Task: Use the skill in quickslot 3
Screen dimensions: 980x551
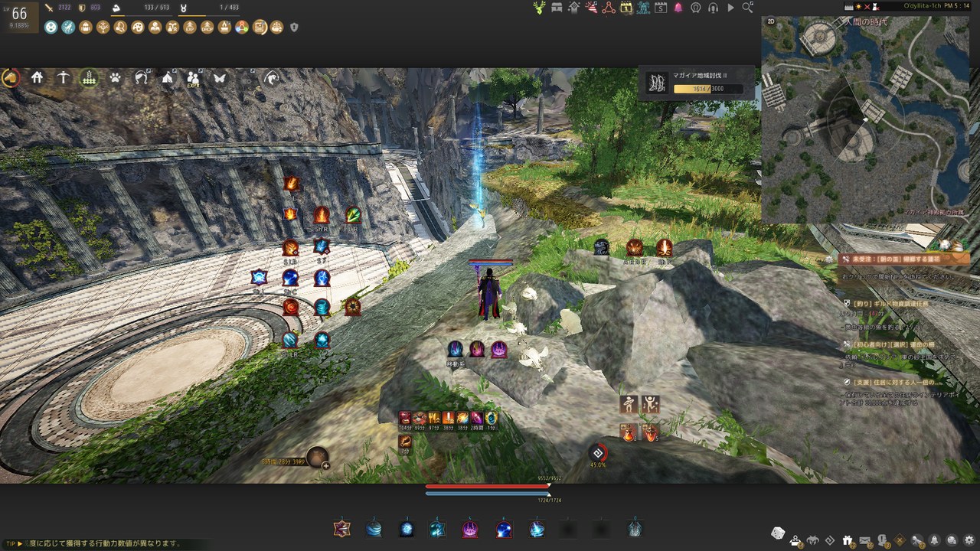Action: pyautogui.click(x=407, y=529)
